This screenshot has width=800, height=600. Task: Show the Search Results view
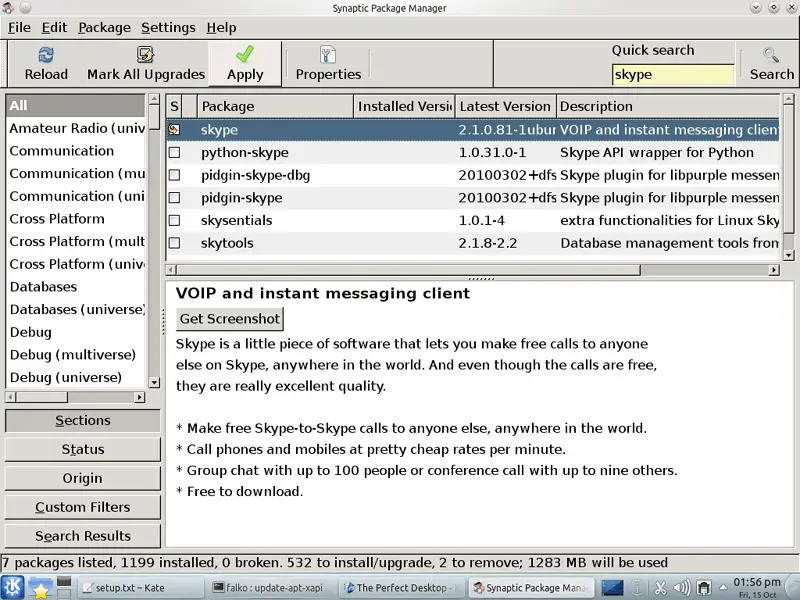coord(83,536)
